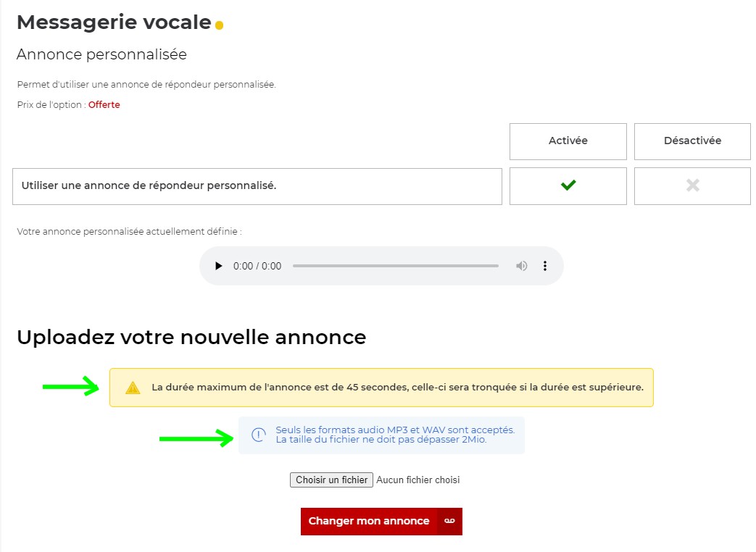Mute the audio player volume
The height and width of the screenshot is (552, 756).
[521, 267]
